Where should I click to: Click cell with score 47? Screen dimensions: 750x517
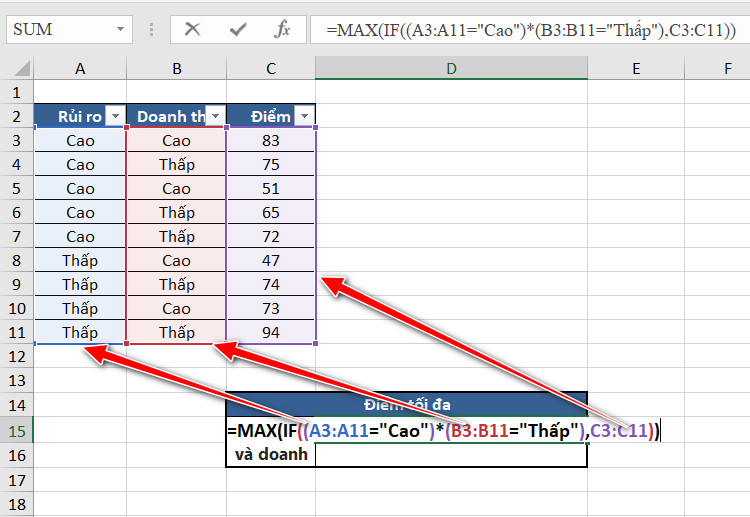point(271,260)
